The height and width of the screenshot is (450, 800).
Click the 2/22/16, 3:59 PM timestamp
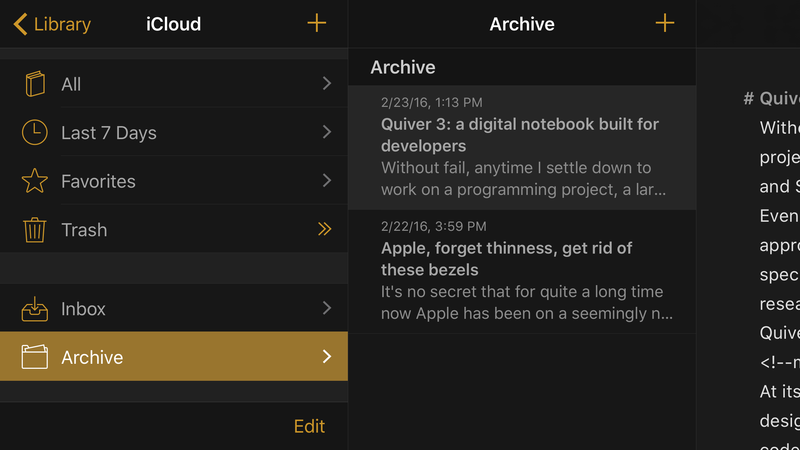coord(434,226)
